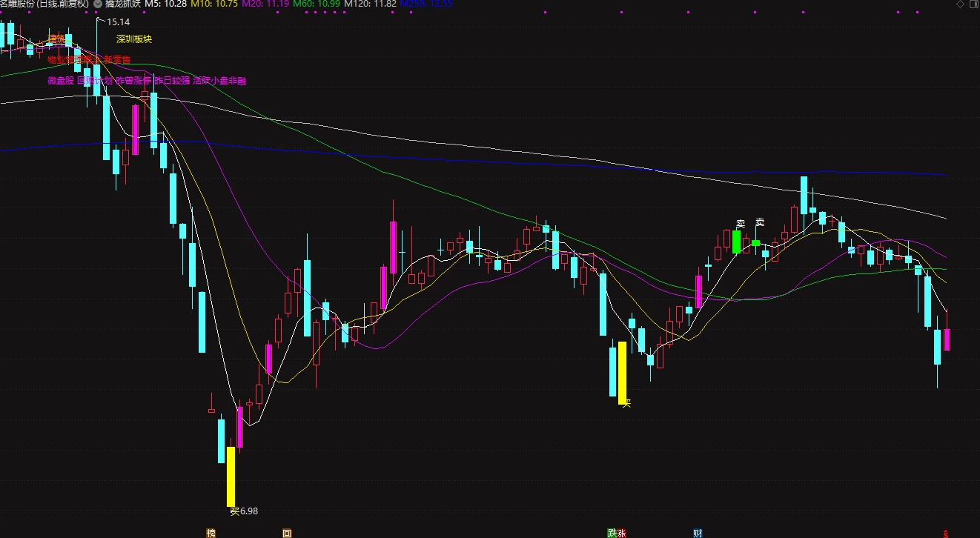Click the 深圳板块 sector tag
This screenshot has width=980, height=538.
[134, 39]
